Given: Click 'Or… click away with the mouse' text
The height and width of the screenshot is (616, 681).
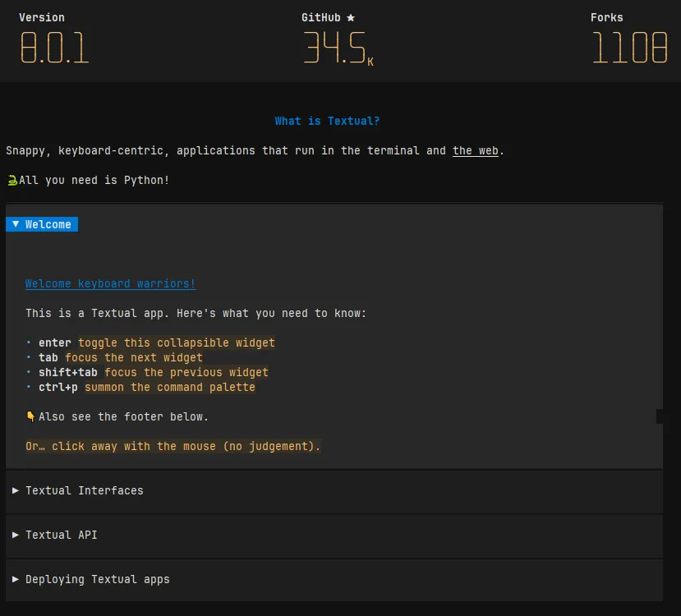Looking at the screenshot, I should coord(173,446).
